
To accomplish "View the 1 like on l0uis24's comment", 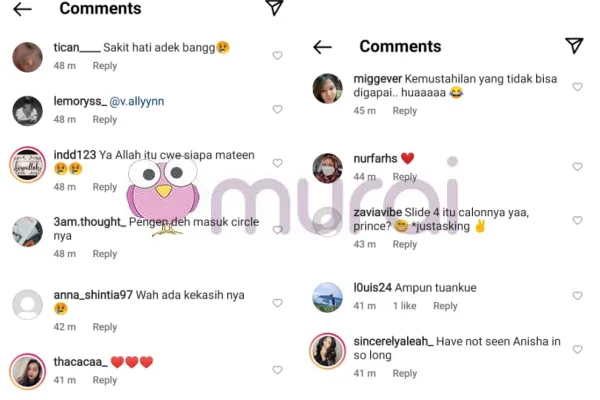I will [404, 306].
